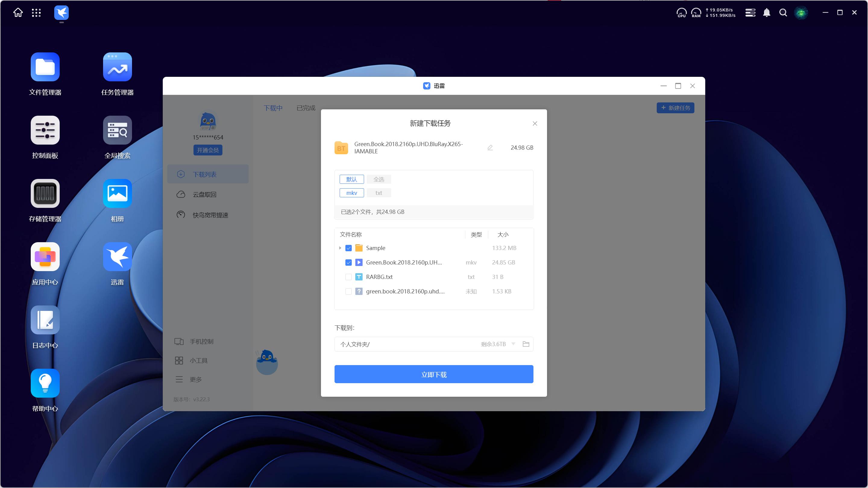Check the RAM usage indicator

pos(696,13)
